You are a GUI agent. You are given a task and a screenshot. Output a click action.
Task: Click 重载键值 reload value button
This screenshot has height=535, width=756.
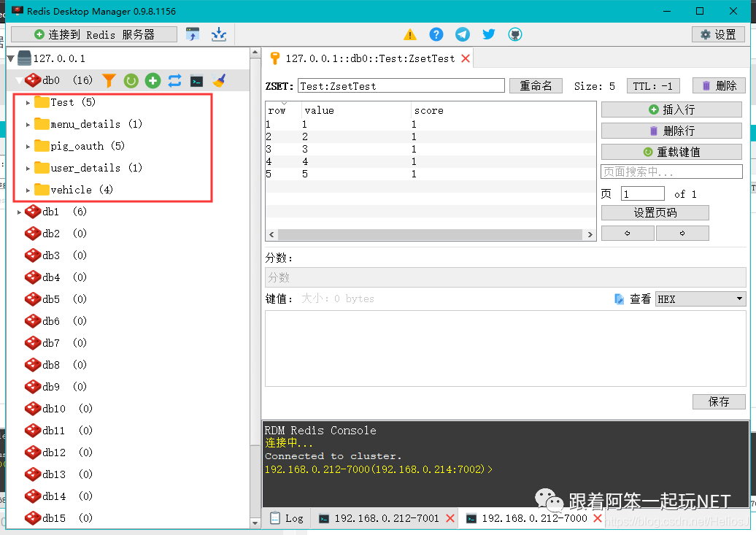click(x=671, y=152)
